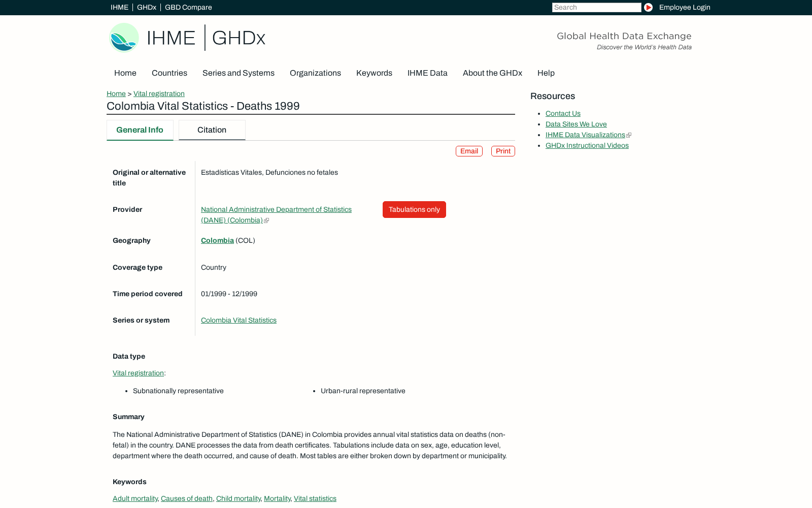Click the Coverage type value Country
The height and width of the screenshot is (508, 812).
(x=214, y=268)
